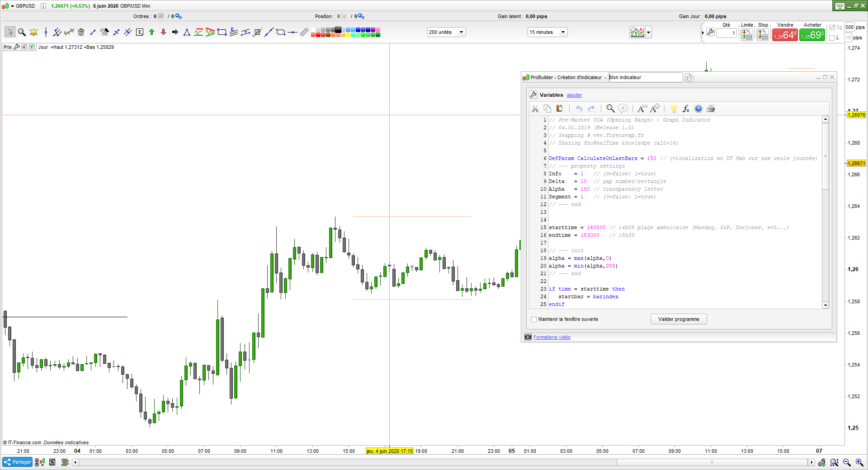Open order panel settings wrench
868x470 pixels.
pyautogui.click(x=711, y=33)
